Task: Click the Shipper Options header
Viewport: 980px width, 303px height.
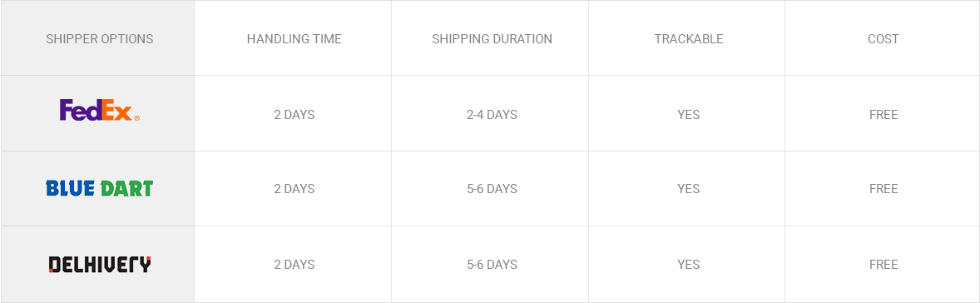Action: click(99, 39)
